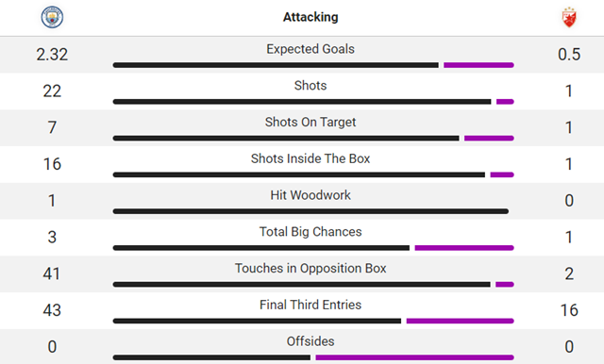Click the Red Star Belgrade club crest
This screenshot has width=604, height=364.
coord(569,17)
